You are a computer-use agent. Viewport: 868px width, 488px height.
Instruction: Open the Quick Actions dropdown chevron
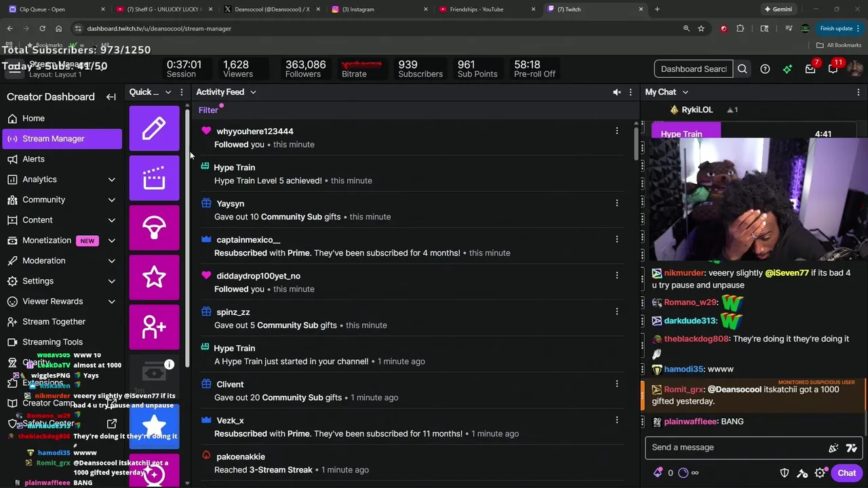tap(167, 92)
